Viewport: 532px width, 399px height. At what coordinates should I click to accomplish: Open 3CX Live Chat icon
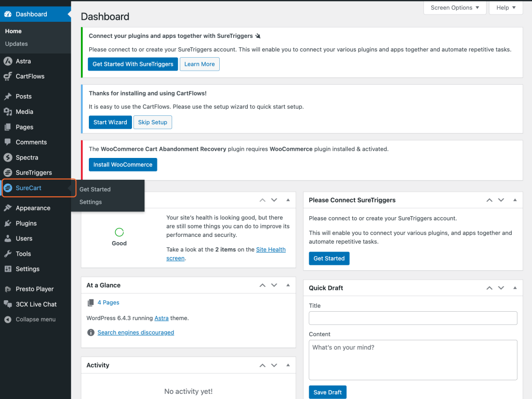pos(8,304)
